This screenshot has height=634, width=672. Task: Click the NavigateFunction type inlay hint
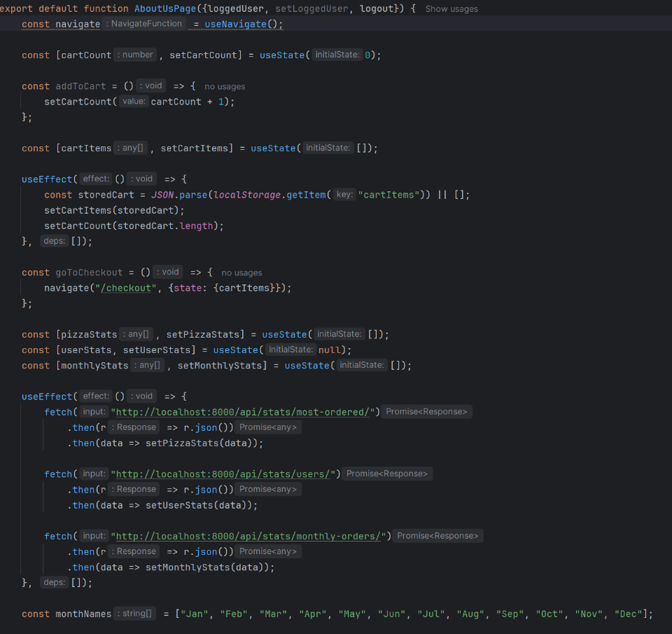pyautogui.click(x=144, y=24)
